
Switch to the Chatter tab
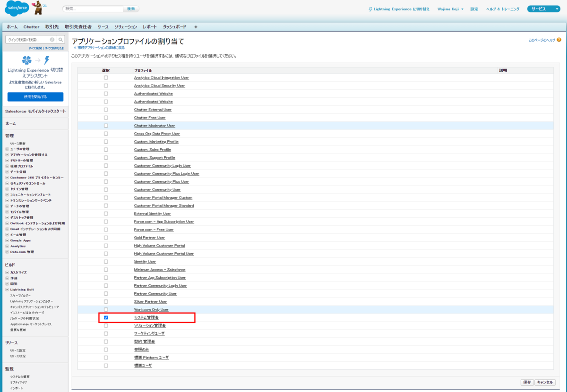pyautogui.click(x=32, y=27)
